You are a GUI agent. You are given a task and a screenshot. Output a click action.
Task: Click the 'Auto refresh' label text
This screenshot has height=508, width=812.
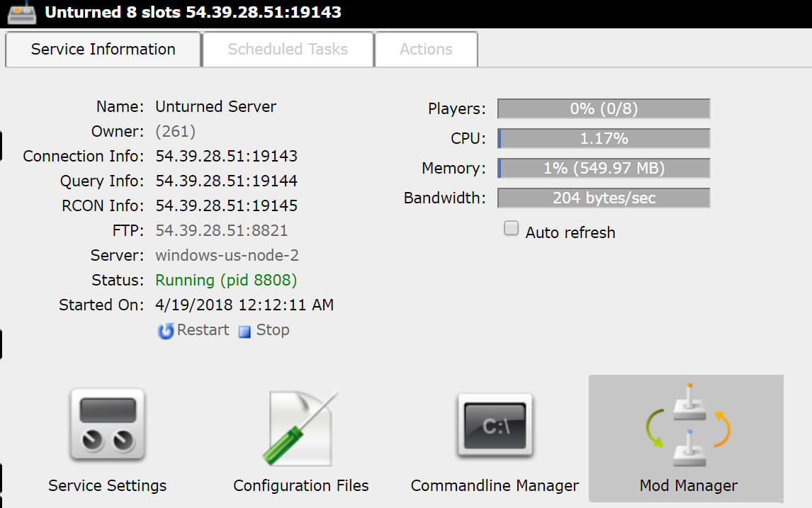[570, 233]
